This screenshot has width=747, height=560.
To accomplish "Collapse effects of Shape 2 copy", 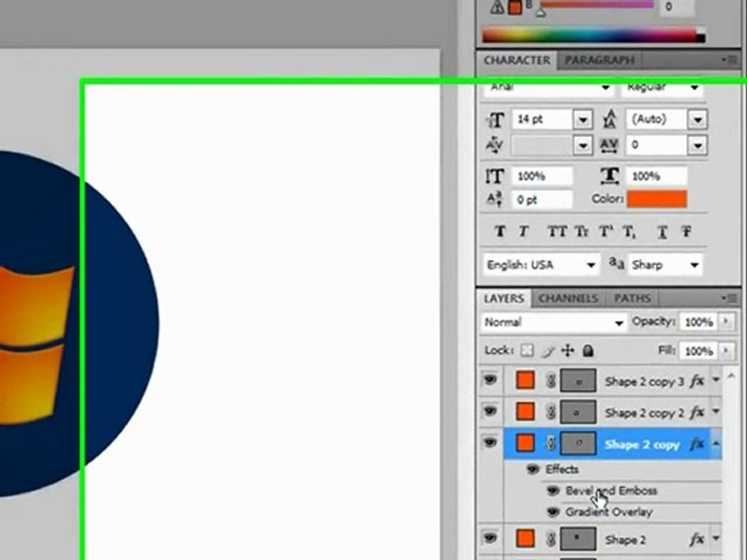I will click(716, 444).
